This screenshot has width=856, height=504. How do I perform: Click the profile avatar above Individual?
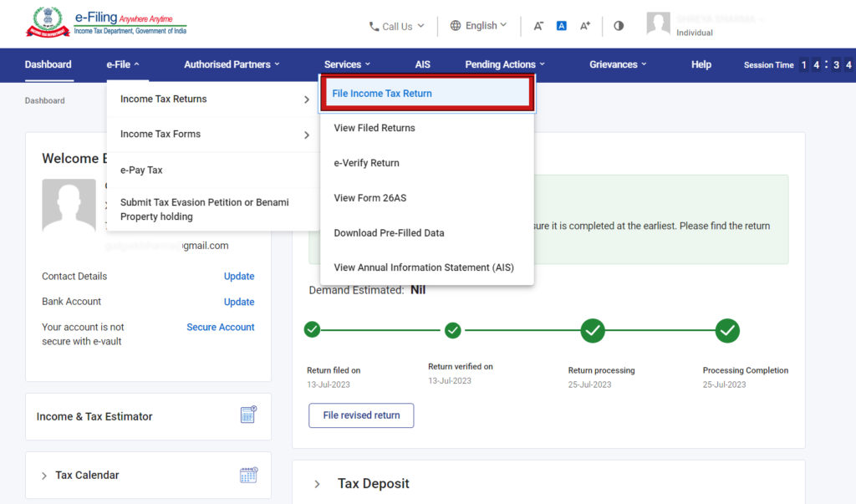pos(658,23)
